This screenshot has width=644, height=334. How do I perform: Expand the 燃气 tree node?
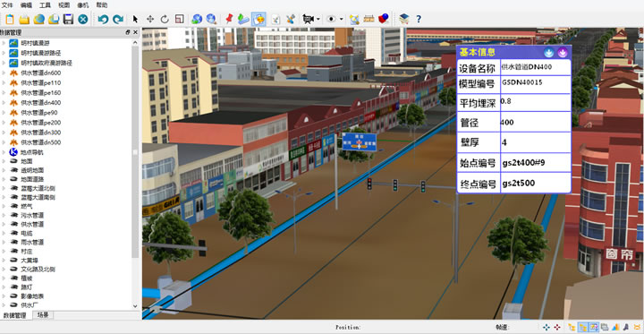point(4,206)
